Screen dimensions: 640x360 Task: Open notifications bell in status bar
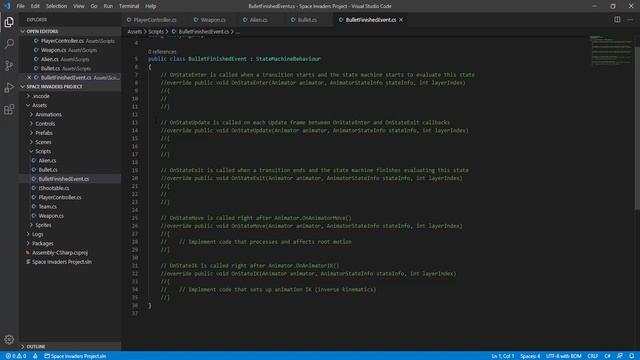(631, 356)
